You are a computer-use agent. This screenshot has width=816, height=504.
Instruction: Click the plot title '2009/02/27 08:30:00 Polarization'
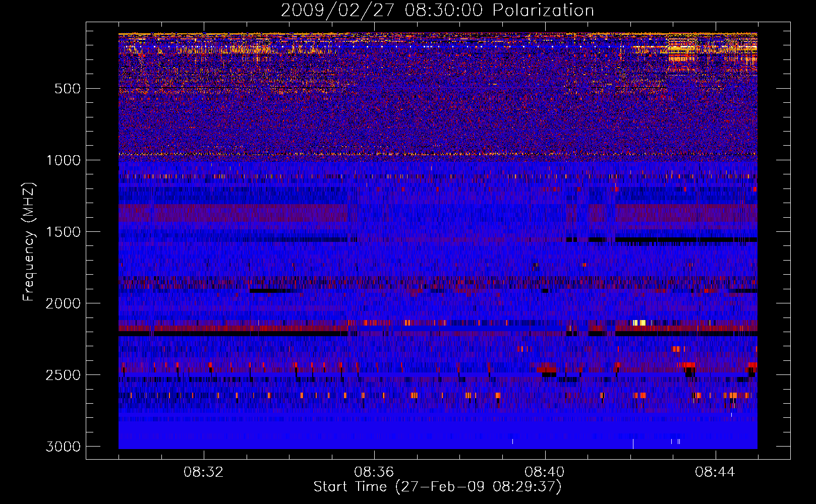pos(437,11)
